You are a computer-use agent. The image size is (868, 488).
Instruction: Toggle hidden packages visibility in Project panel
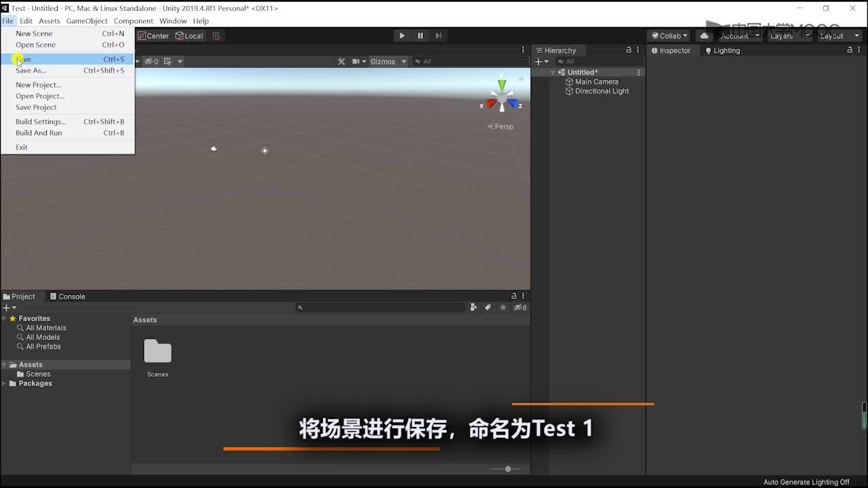click(x=520, y=308)
